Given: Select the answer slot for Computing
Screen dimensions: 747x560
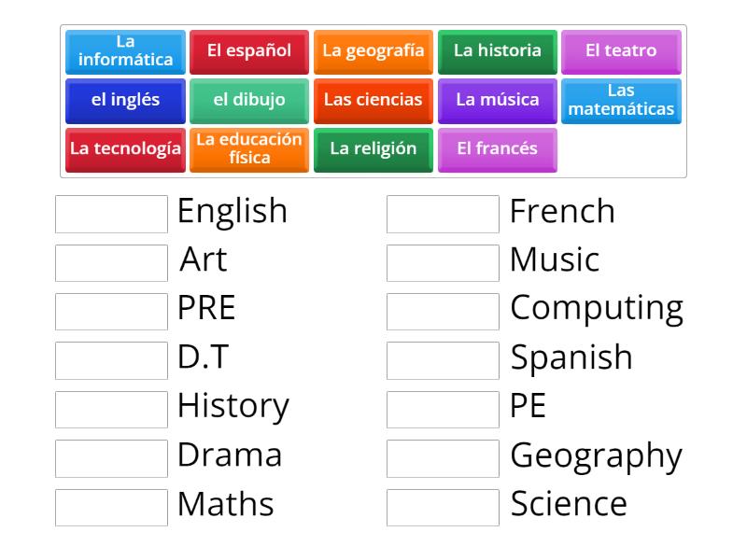Looking at the screenshot, I should pyautogui.click(x=443, y=311).
